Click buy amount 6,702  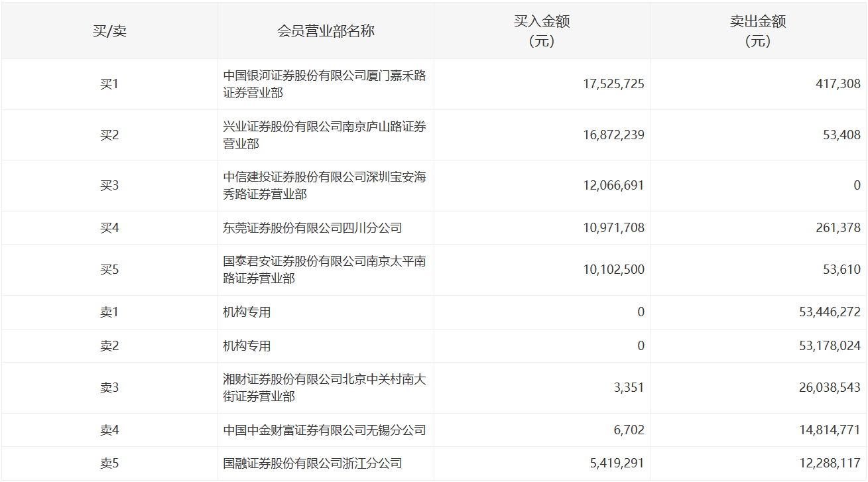(629, 430)
